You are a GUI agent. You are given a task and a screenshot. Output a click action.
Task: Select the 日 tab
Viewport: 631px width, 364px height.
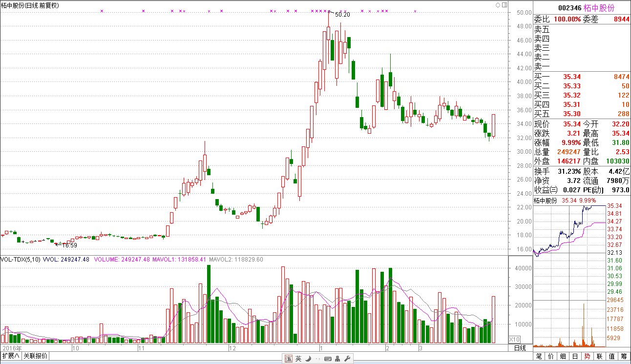tap(576, 356)
